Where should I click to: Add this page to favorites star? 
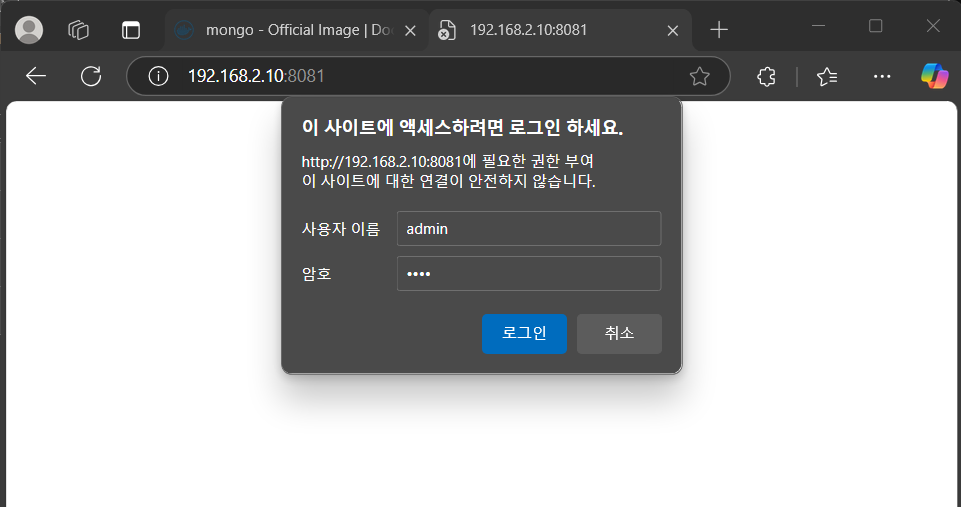pyautogui.click(x=699, y=76)
